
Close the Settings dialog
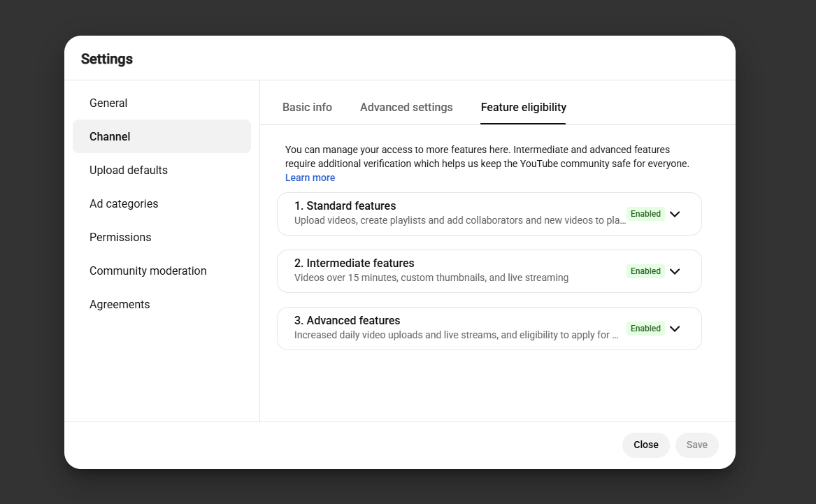pos(646,445)
